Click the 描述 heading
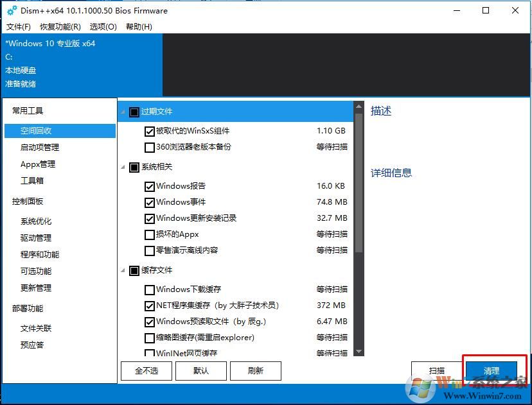This screenshot has width=532, height=405. point(381,111)
